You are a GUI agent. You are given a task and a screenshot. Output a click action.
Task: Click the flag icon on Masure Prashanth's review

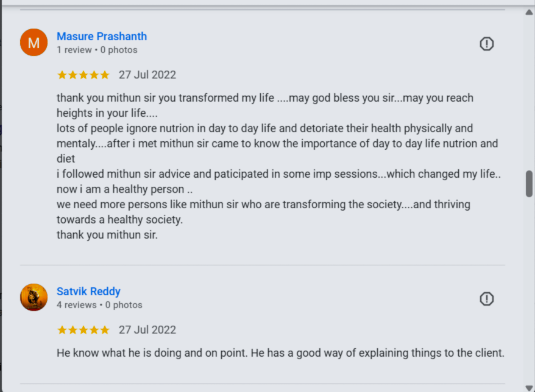(486, 44)
